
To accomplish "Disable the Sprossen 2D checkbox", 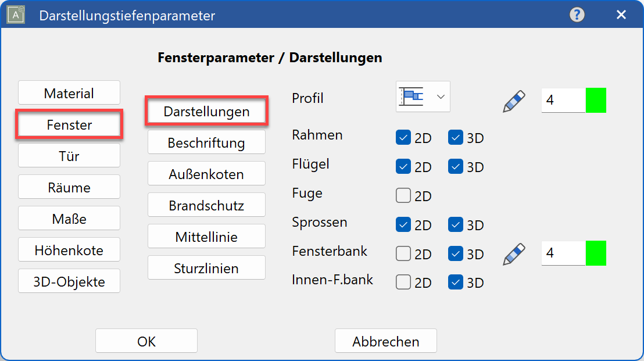I will point(403,224).
